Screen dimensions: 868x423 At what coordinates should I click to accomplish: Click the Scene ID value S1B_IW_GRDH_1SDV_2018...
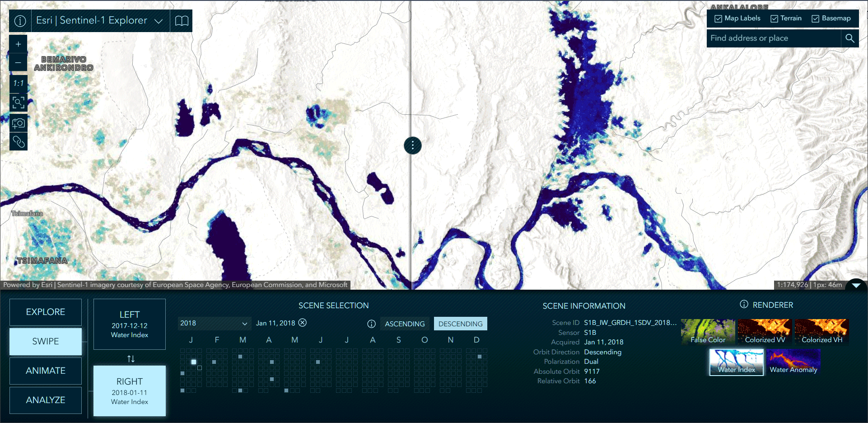(630, 323)
